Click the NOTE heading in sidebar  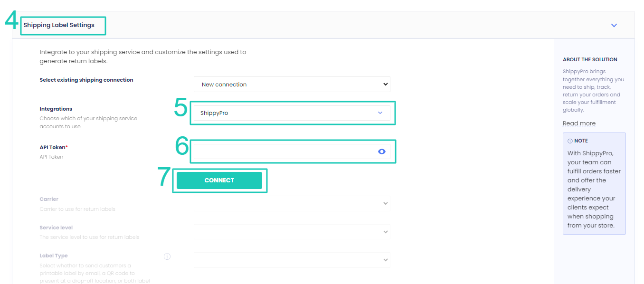pyautogui.click(x=581, y=141)
